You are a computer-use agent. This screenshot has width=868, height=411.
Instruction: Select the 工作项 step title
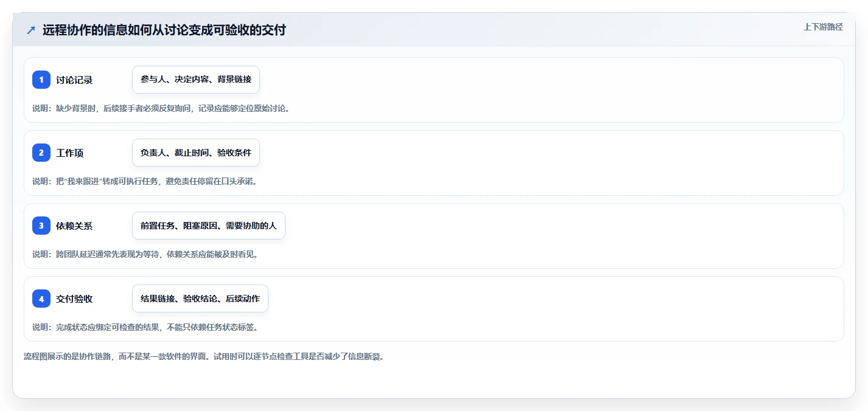point(70,153)
